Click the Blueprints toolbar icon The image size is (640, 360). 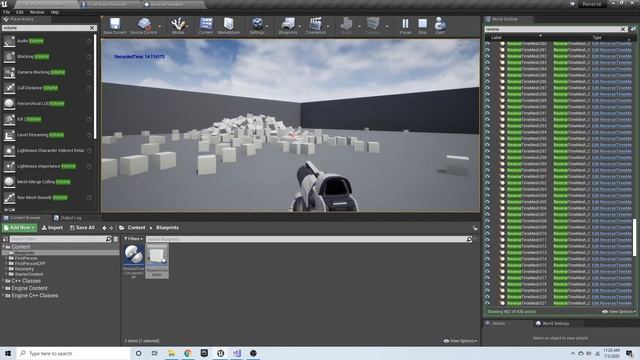click(x=288, y=24)
